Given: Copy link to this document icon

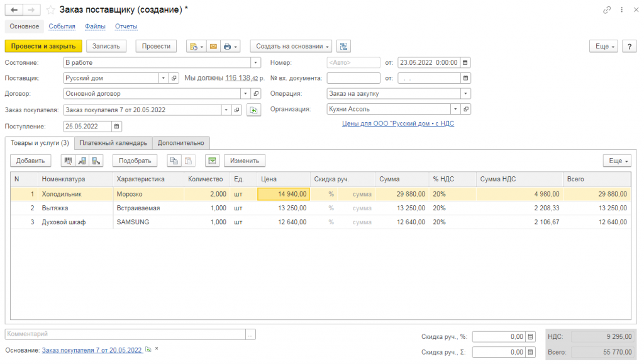Looking at the screenshot, I should tap(607, 10).
